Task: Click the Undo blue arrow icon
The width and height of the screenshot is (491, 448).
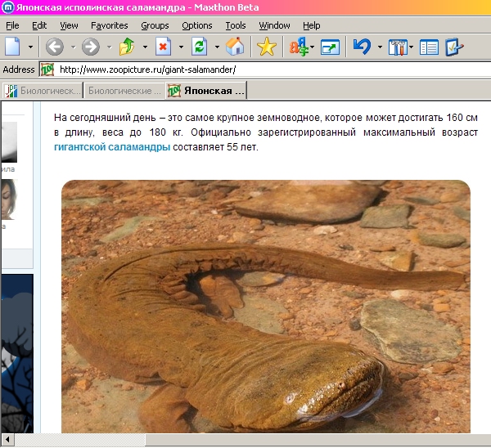Action: coord(363,47)
